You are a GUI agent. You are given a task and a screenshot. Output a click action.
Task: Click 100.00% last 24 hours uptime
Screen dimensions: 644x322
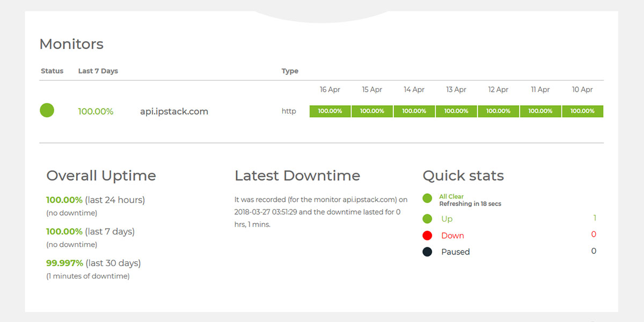[x=96, y=200]
